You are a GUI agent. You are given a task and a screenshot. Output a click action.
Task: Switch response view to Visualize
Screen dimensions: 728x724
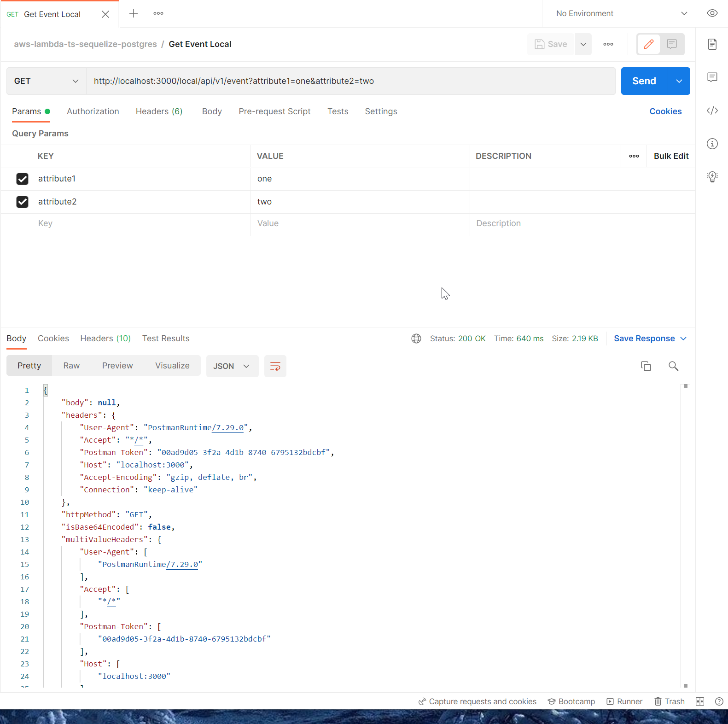[x=172, y=366]
